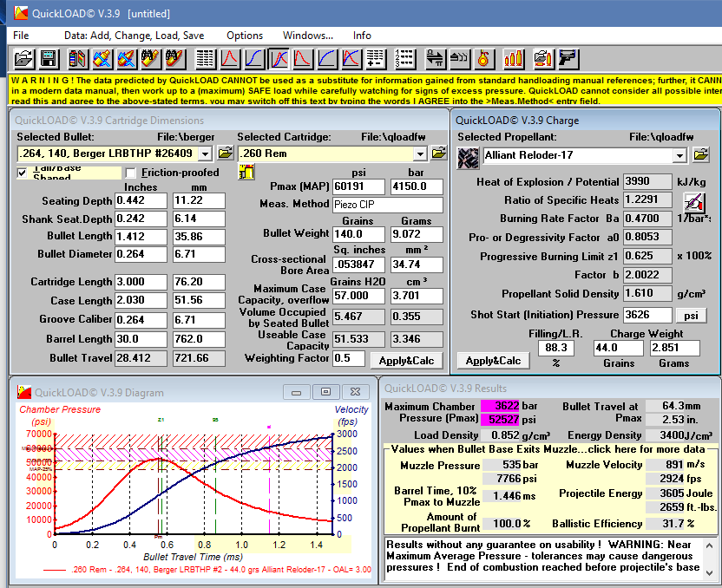Click the second binoculars cartridge search icon
The width and height of the screenshot is (722, 588).
pos(175,58)
